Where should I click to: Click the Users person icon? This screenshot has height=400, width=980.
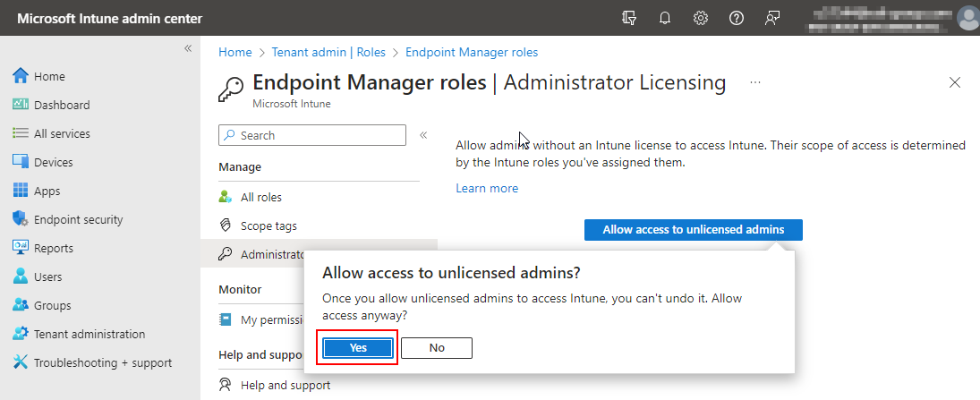tap(21, 277)
